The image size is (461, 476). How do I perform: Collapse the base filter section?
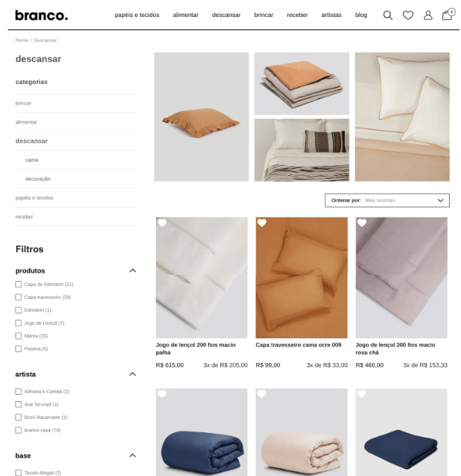[x=133, y=456]
